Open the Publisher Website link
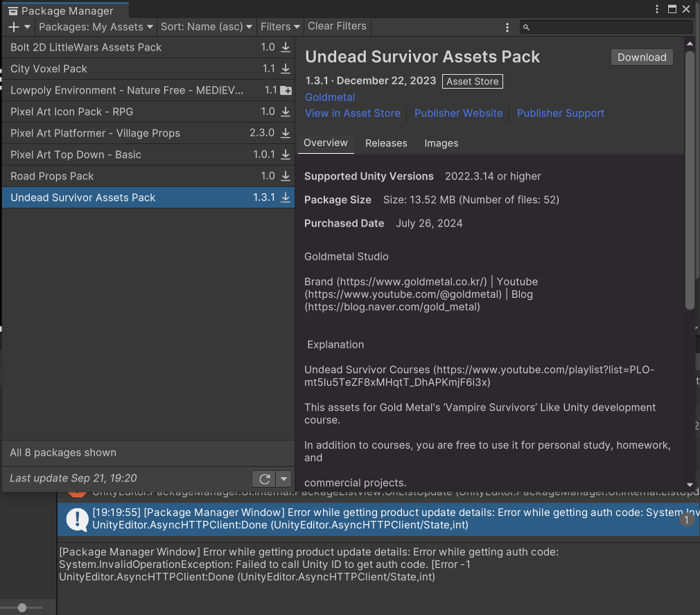Screen dimensions: 700x615 [459, 114]
